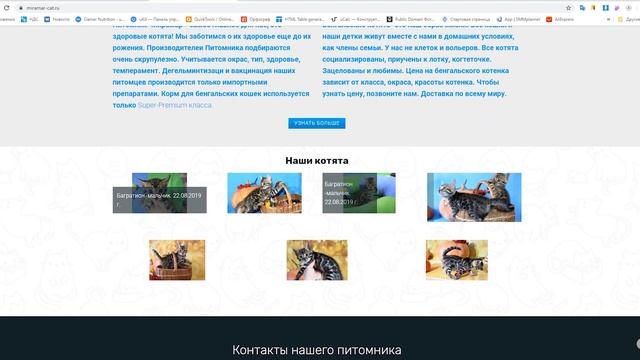Open the Орфограф bookmark
Viewport: 640px width, 360px height.
[256, 19]
